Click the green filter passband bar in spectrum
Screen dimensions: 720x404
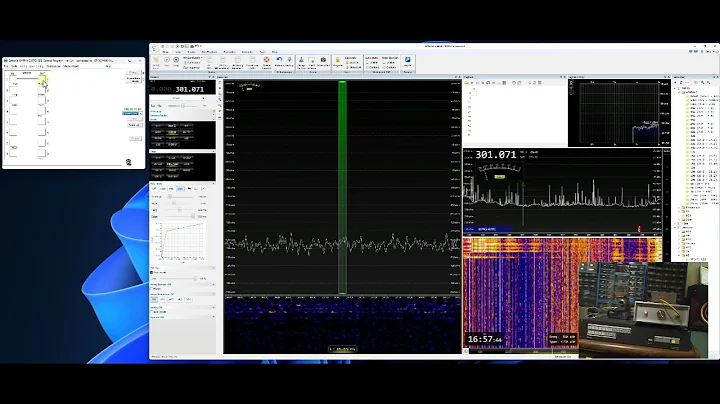pyautogui.click(x=343, y=187)
